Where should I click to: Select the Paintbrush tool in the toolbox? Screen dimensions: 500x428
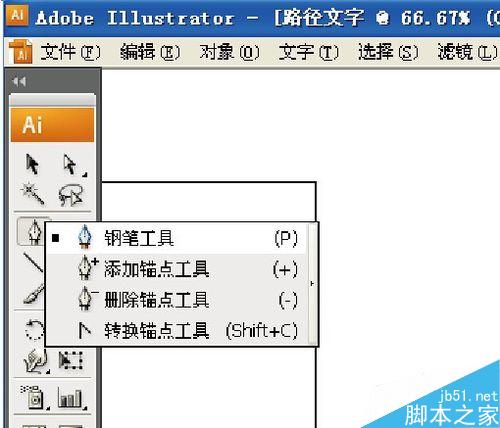33,294
